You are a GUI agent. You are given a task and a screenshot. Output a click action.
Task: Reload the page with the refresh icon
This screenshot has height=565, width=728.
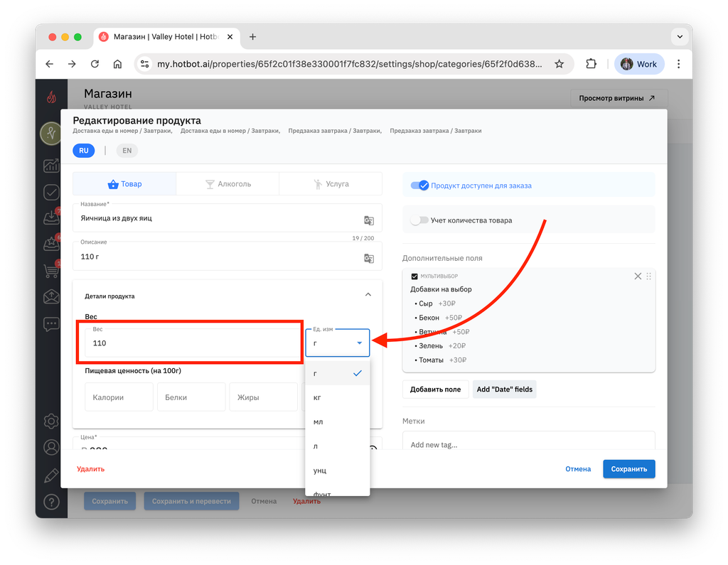point(95,64)
